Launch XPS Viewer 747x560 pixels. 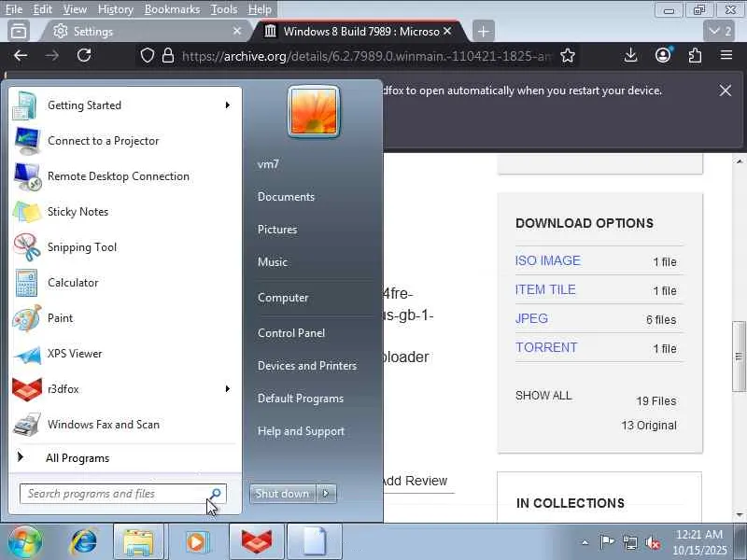click(x=124, y=354)
